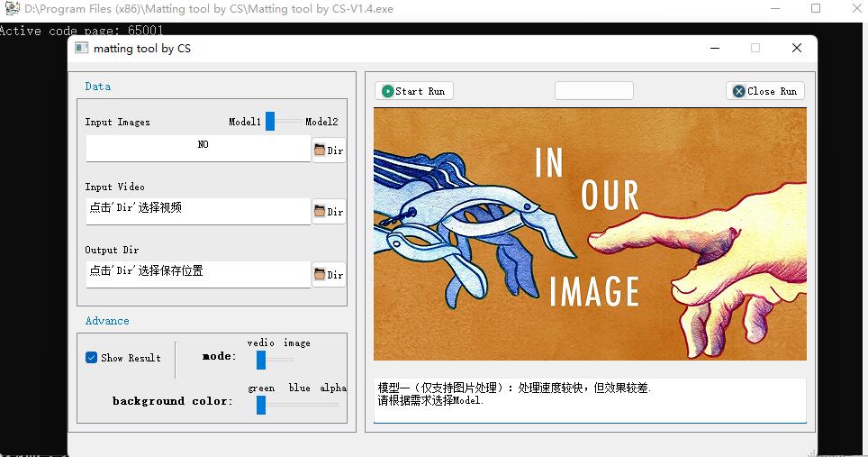Click the 'alpha' background color label
The width and height of the screenshot is (868, 457).
[333, 388]
